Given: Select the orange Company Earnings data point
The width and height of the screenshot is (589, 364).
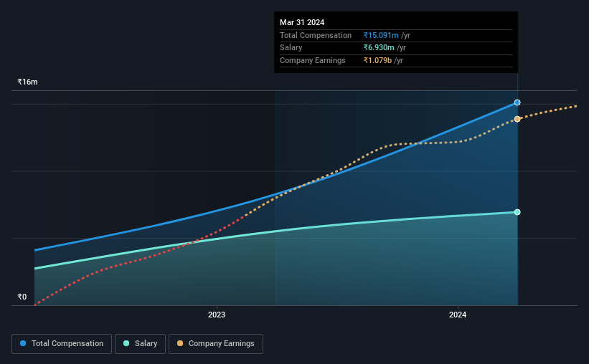Looking at the screenshot, I should pyautogui.click(x=517, y=119).
